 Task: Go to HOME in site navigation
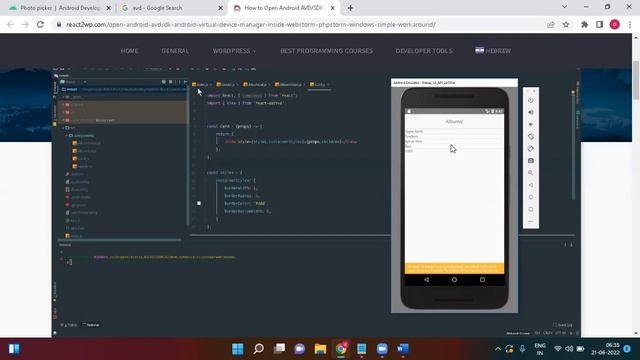click(129, 51)
